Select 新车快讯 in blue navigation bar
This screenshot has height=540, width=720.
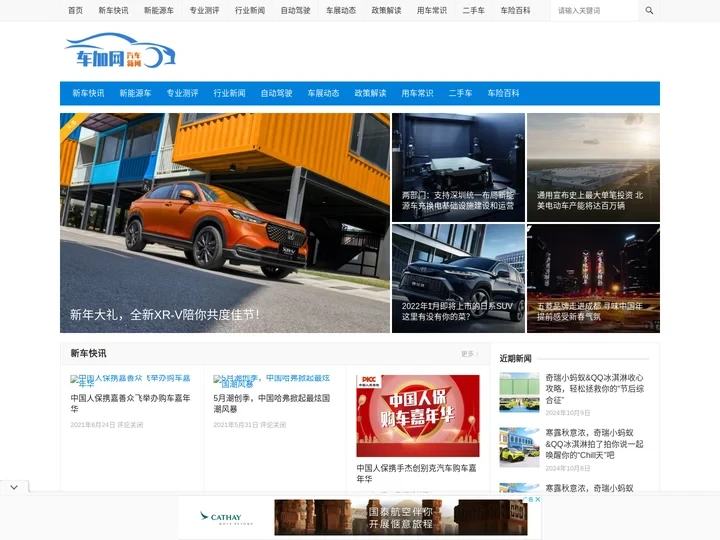pos(88,93)
